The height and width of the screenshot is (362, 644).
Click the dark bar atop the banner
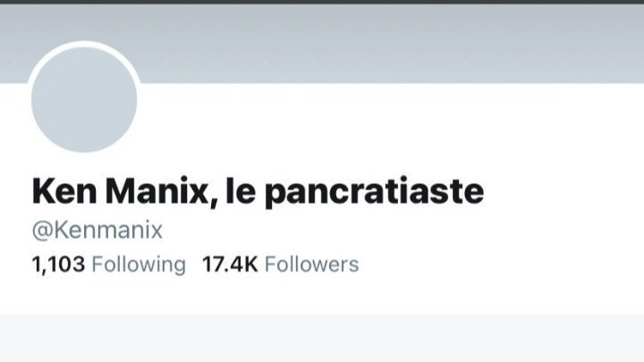pos(322,2)
